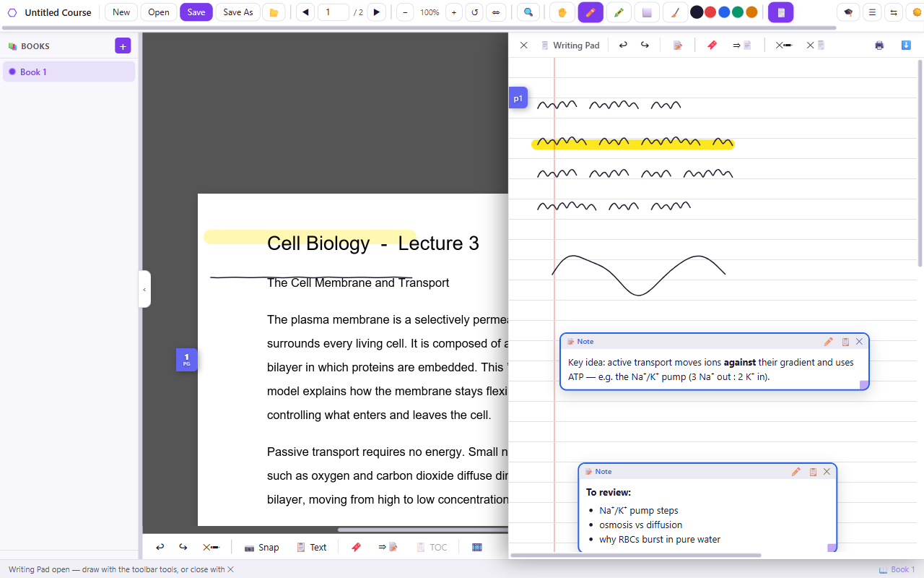This screenshot has width=924, height=578.
Task: Click the TOC button
Action: (x=432, y=547)
